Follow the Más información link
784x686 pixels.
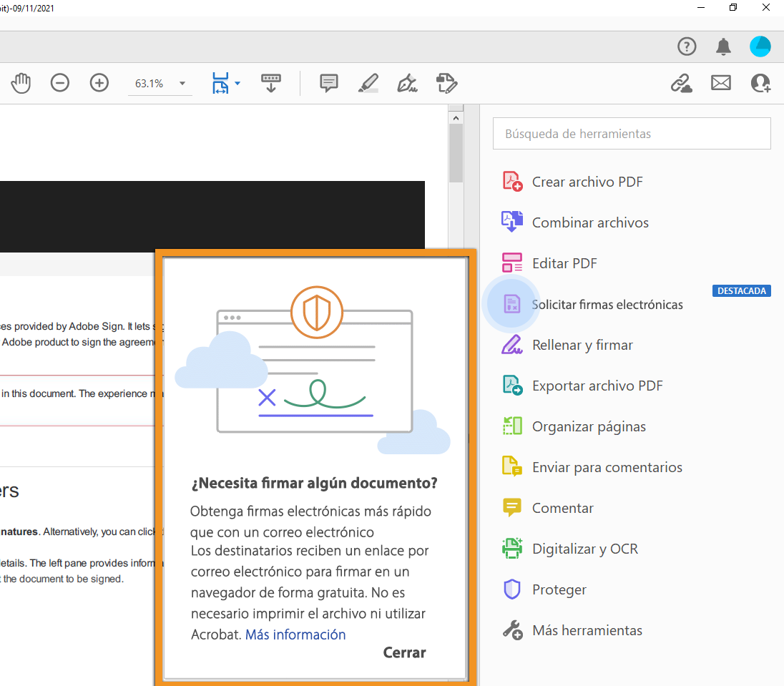(295, 634)
